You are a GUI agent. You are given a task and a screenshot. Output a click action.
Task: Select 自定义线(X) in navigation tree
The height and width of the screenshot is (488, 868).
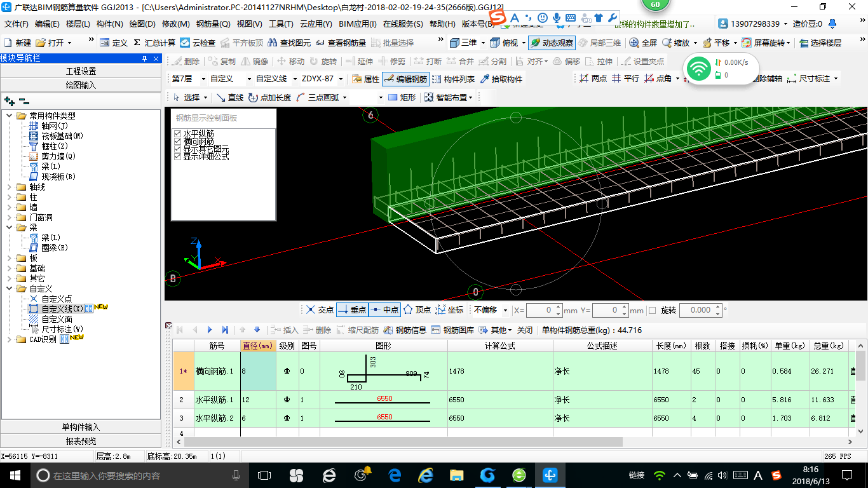click(62, 309)
